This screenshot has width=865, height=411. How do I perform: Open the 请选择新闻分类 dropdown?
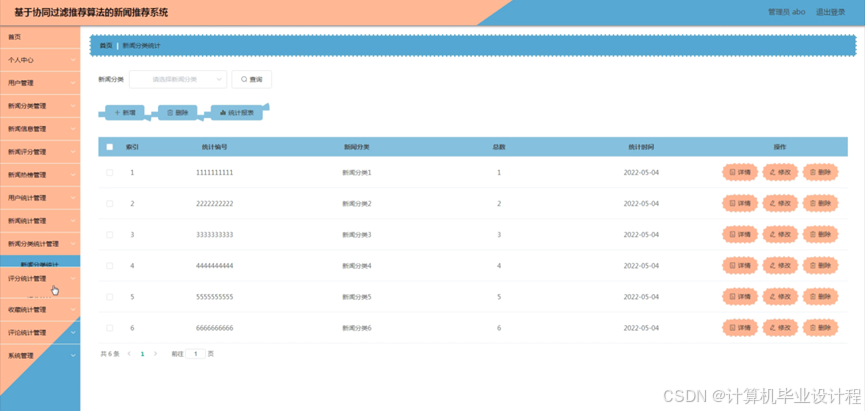178,79
